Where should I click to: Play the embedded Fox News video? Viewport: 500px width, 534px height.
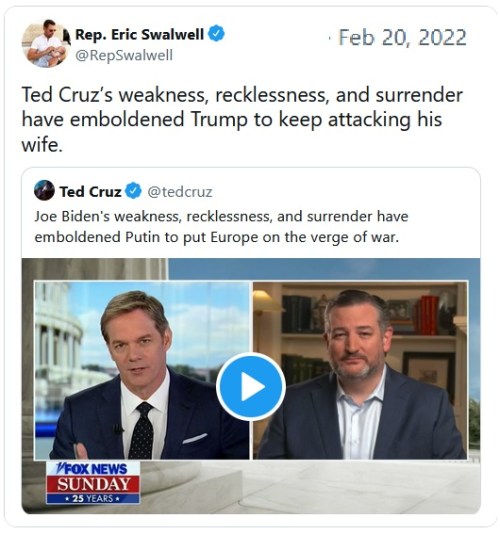(251, 386)
